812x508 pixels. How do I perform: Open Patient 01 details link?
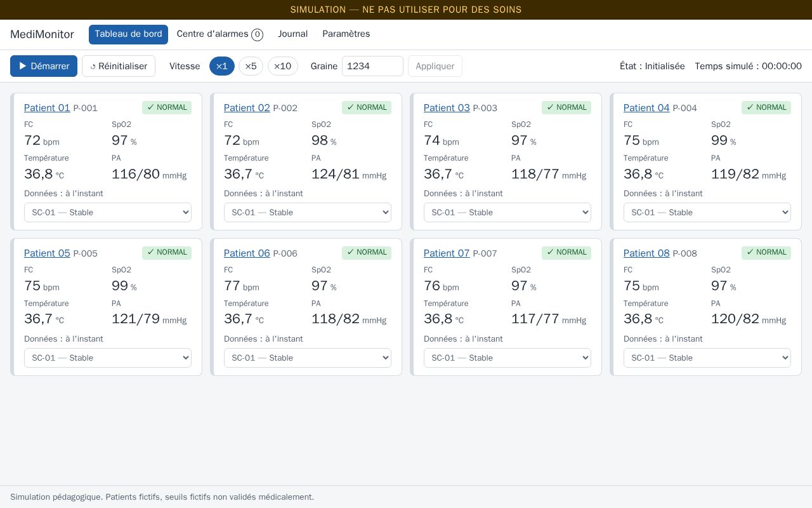[x=47, y=108]
